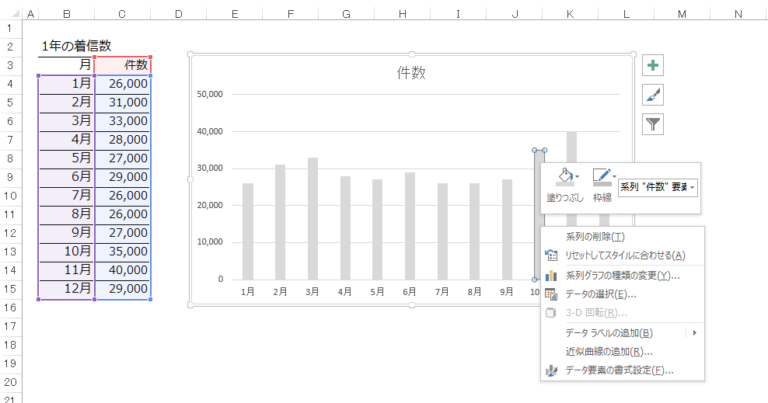Click the chart icon beside 系列グラフの種類の変更
The image size is (768, 403).
tap(550, 275)
